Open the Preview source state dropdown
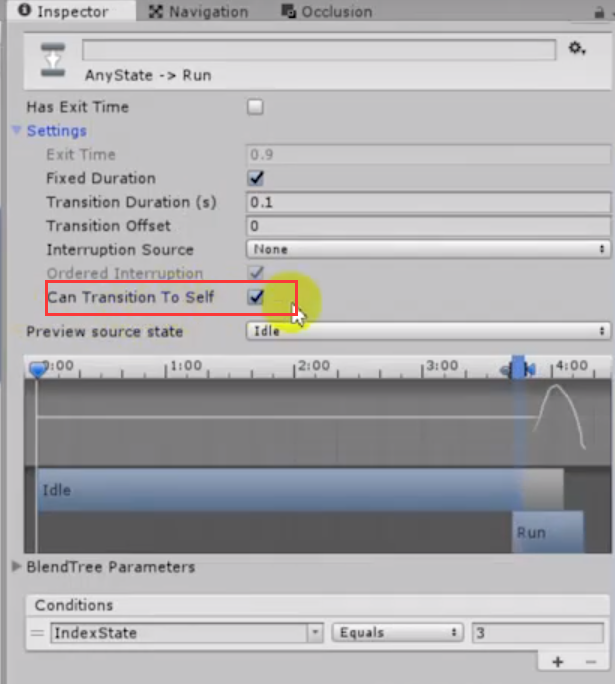The height and width of the screenshot is (684, 615). click(x=428, y=331)
